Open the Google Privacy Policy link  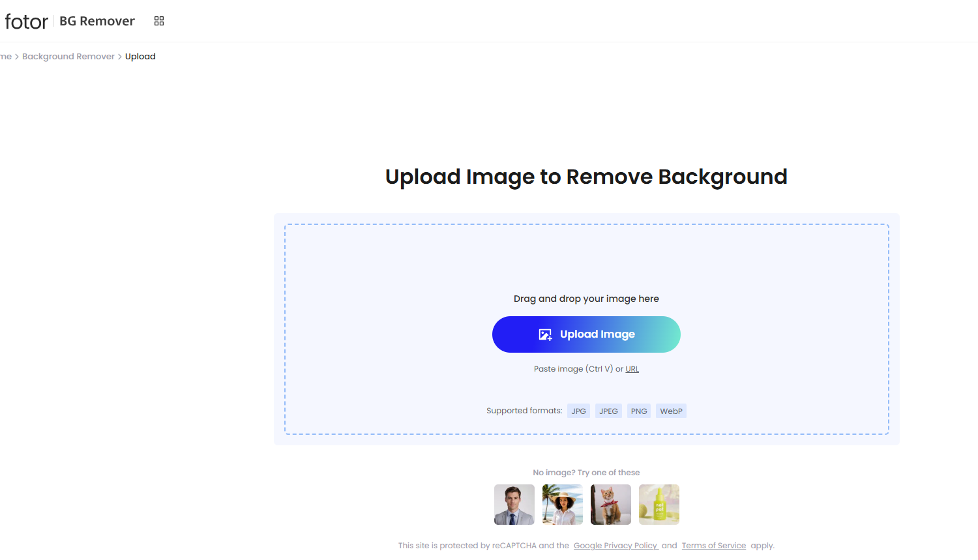[615, 546]
